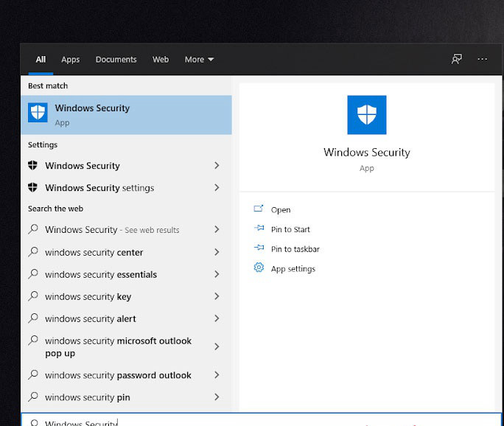Open windows security alert web result
The width and height of the screenshot is (504, 426).
90,318
